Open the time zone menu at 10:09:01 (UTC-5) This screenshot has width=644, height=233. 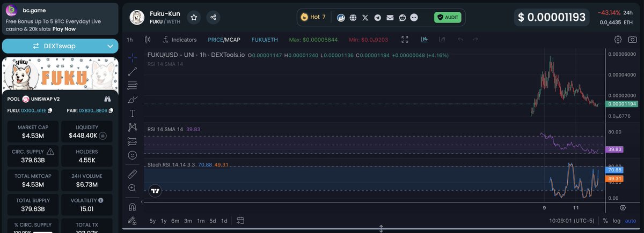[x=572, y=221]
